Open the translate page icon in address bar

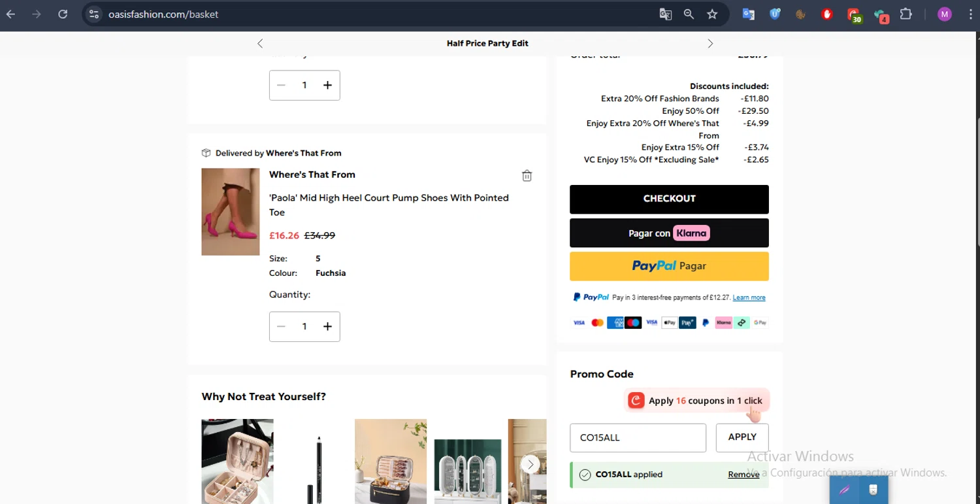(x=665, y=14)
